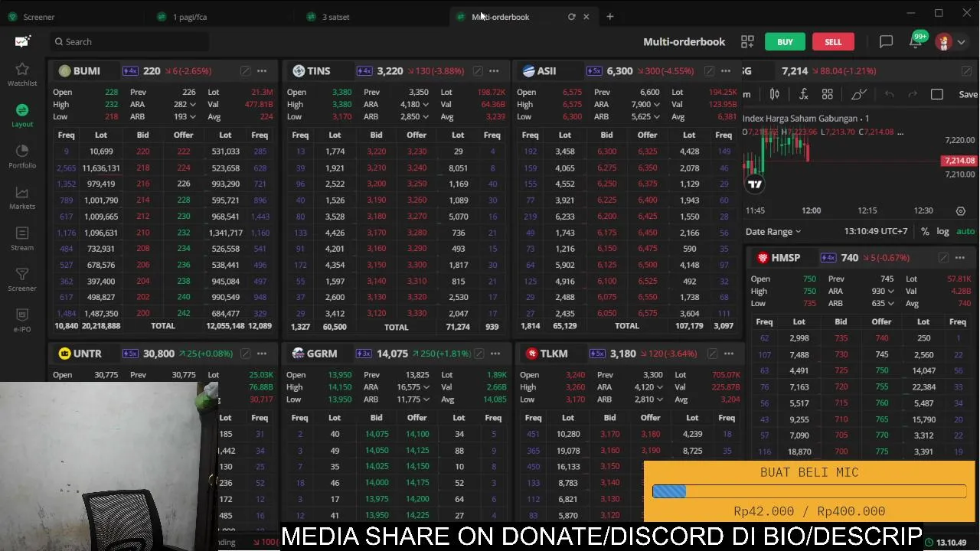980x551 pixels.
Task: Click the candlestick chart type icon
Action: (x=774, y=94)
